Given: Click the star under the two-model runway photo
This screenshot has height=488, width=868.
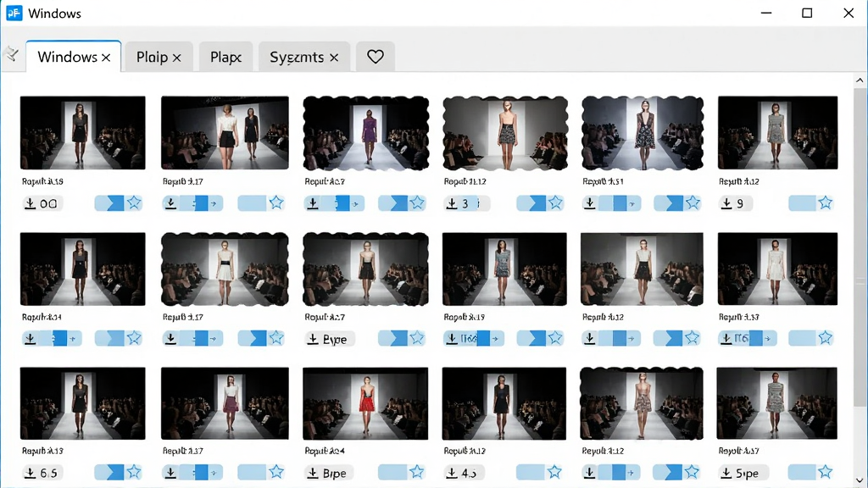Looking at the screenshot, I should click(x=276, y=203).
